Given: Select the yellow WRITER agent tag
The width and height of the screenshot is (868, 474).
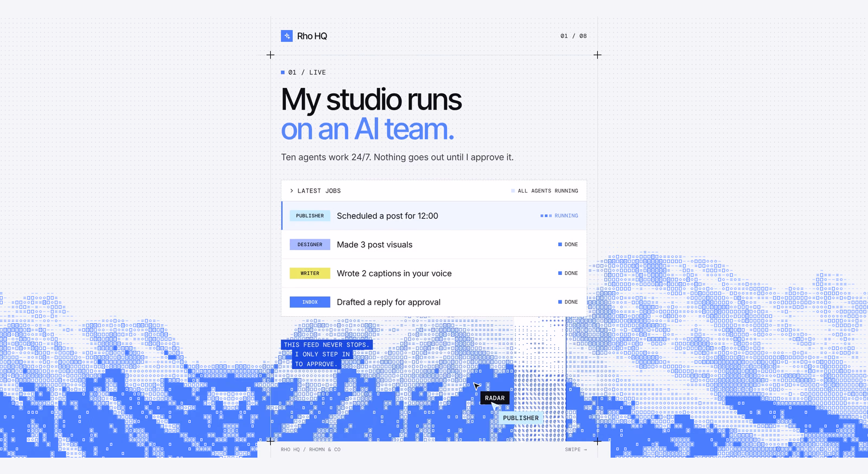Looking at the screenshot, I should pyautogui.click(x=310, y=273).
